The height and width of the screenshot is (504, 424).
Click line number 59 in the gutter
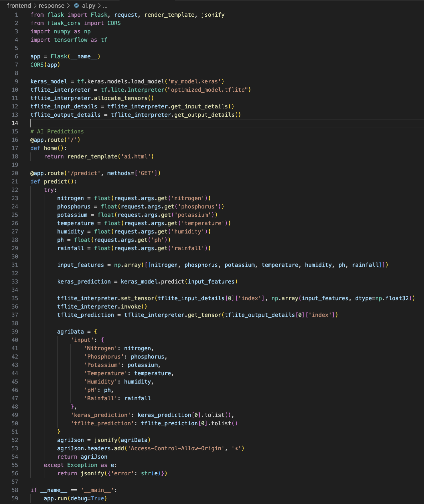[x=15, y=498]
